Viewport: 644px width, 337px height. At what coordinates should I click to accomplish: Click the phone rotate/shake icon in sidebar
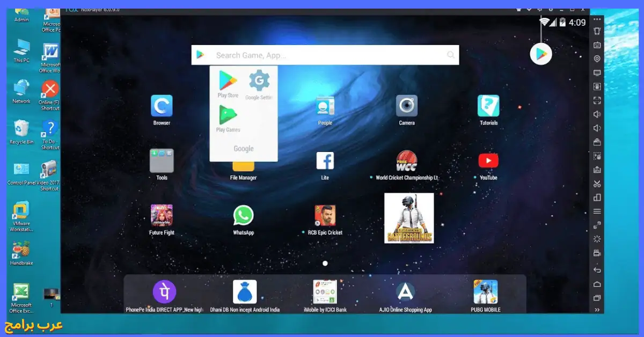(597, 31)
